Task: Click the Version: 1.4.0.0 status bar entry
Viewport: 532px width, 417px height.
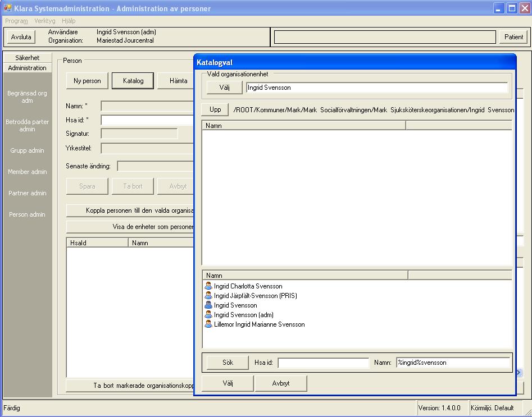Action: (x=442, y=408)
